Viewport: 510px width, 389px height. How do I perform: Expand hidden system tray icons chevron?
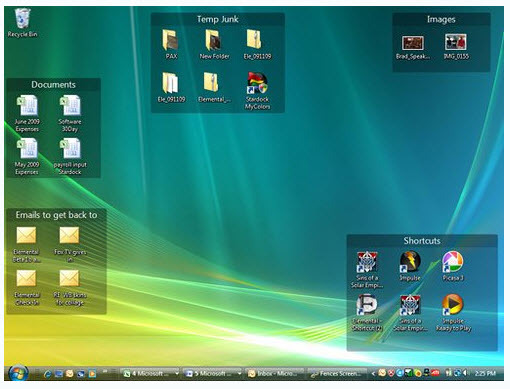373,374
